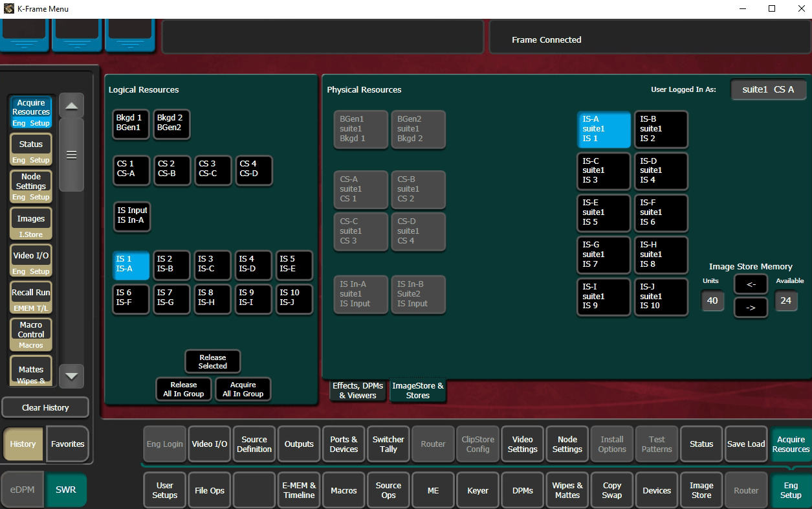Open Recall Run EMEM T/L entry
This screenshot has height=509, width=812.
(31, 297)
